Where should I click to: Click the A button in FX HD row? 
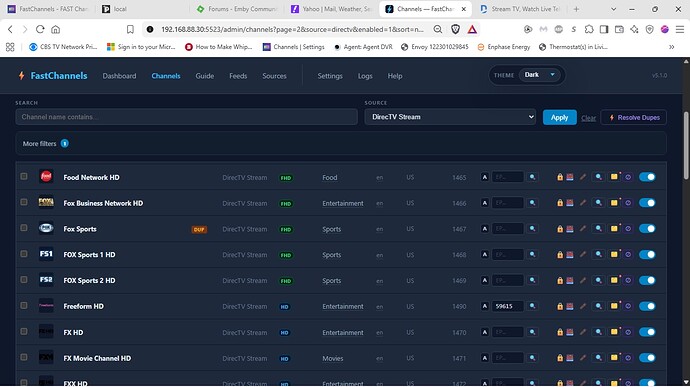[484, 332]
